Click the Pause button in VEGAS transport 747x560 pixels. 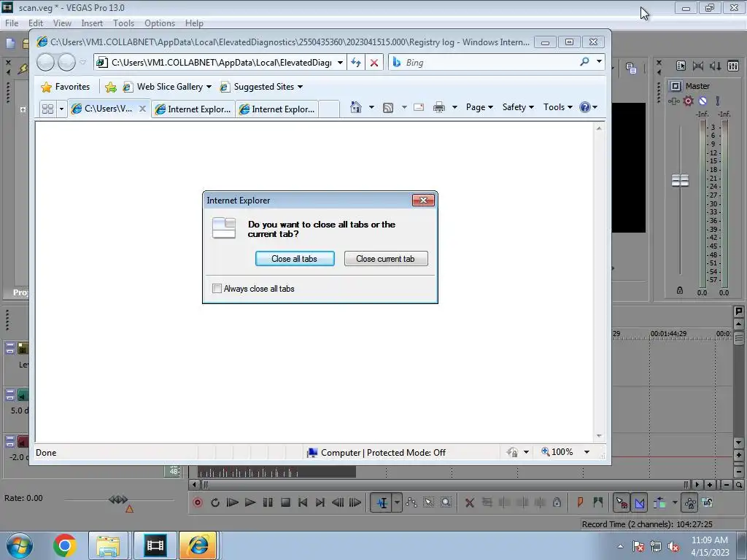(x=268, y=502)
